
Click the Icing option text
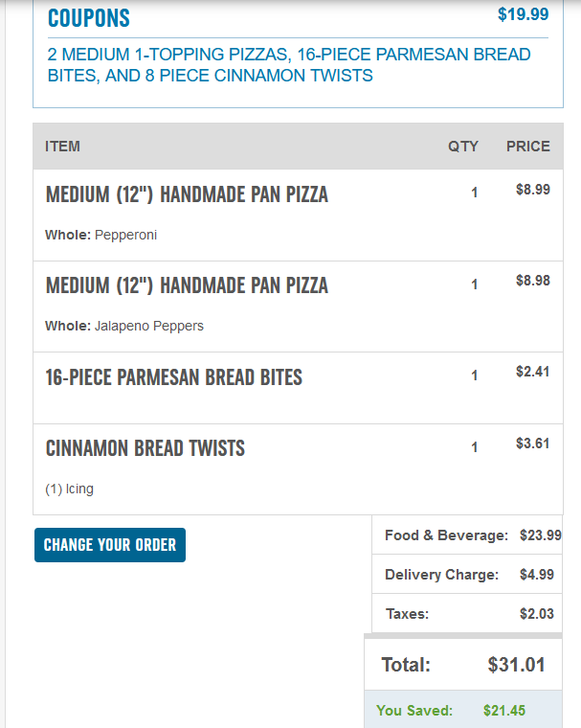pos(69,489)
